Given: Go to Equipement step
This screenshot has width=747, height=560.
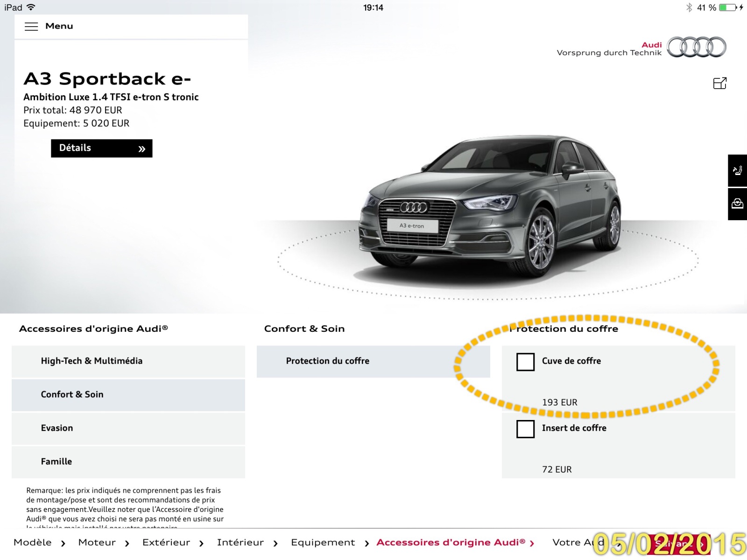Looking at the screenshot, I should pos(323,543).
